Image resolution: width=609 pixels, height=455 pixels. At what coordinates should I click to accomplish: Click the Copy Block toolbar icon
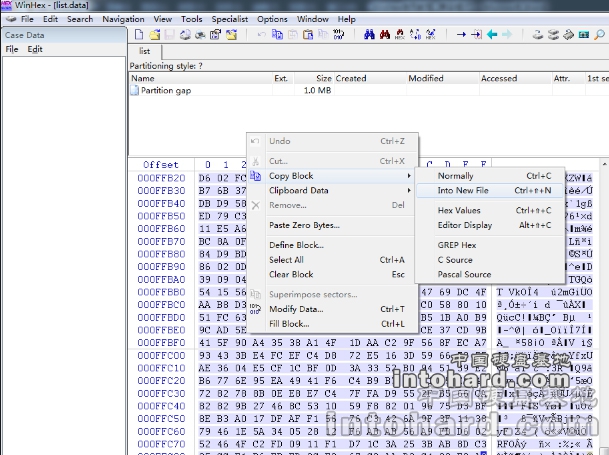[277, 35]
